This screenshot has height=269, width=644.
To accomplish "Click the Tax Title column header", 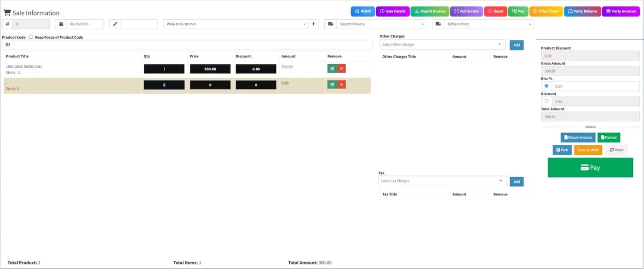I will point(390,194).
